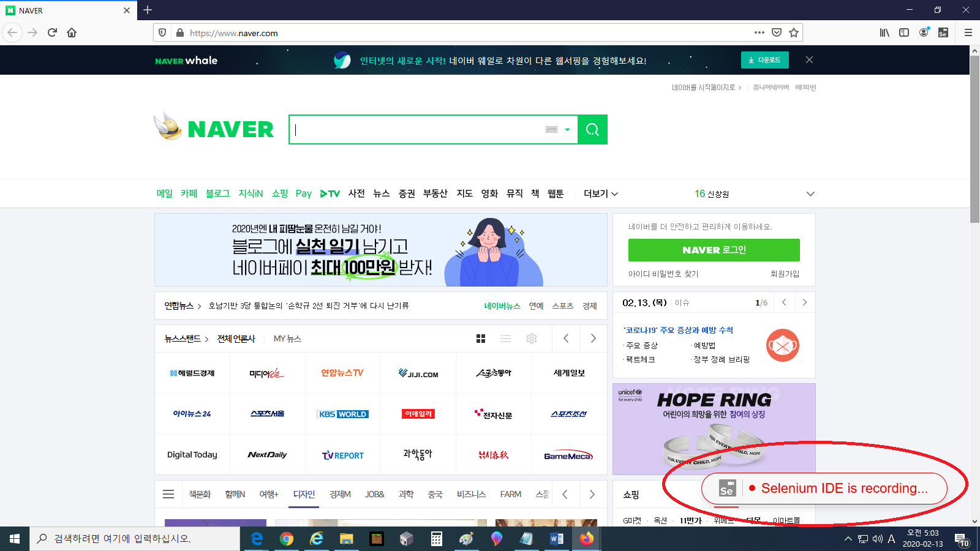Image resolution: width=980 pixels, height=551 pixels.
Task: Reload the page with refresh icon
Action: point(52,32)
